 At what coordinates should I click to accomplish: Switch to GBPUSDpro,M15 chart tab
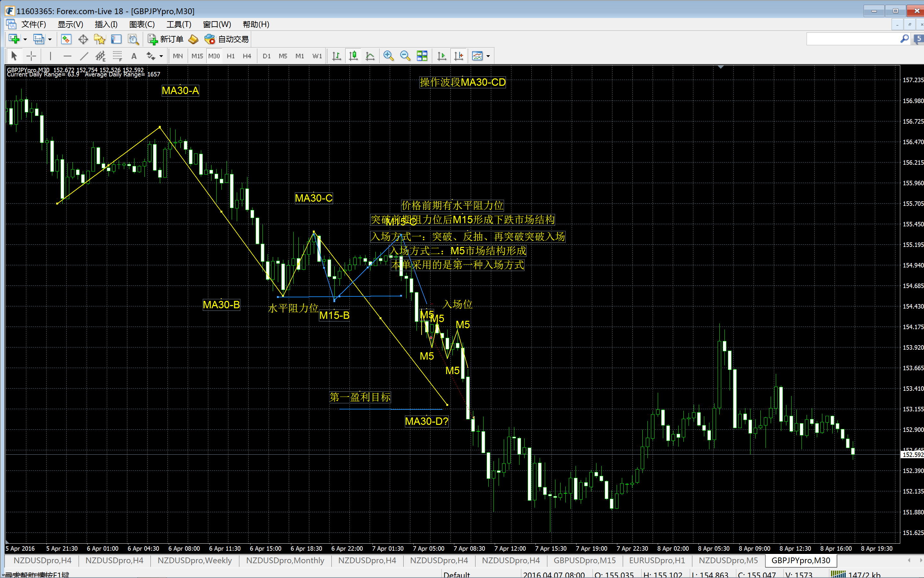coord(585,560)
